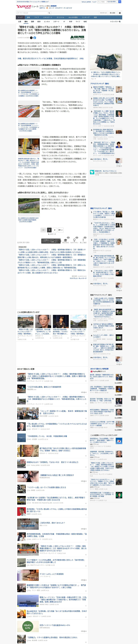
Task: Share the article on Facebook
Action: (x=35, y=38)
